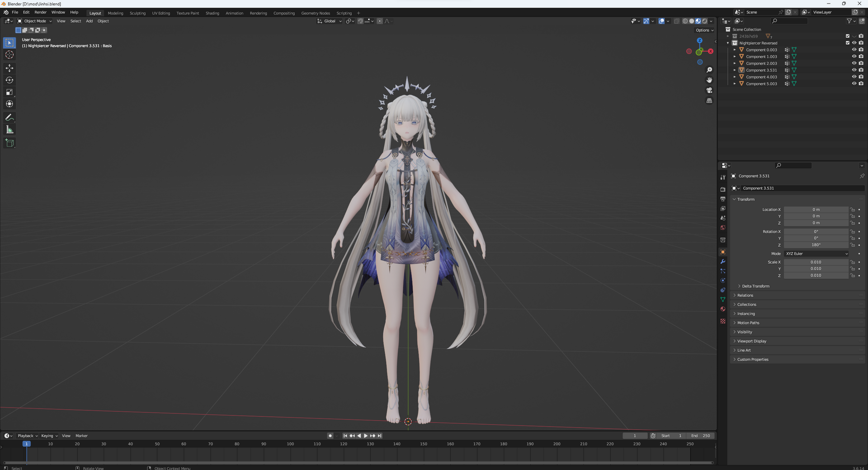Open the XYZ Euler rotation mode dropdown
The width and height of the screenshot is (868, 470).
coord(816,254)
